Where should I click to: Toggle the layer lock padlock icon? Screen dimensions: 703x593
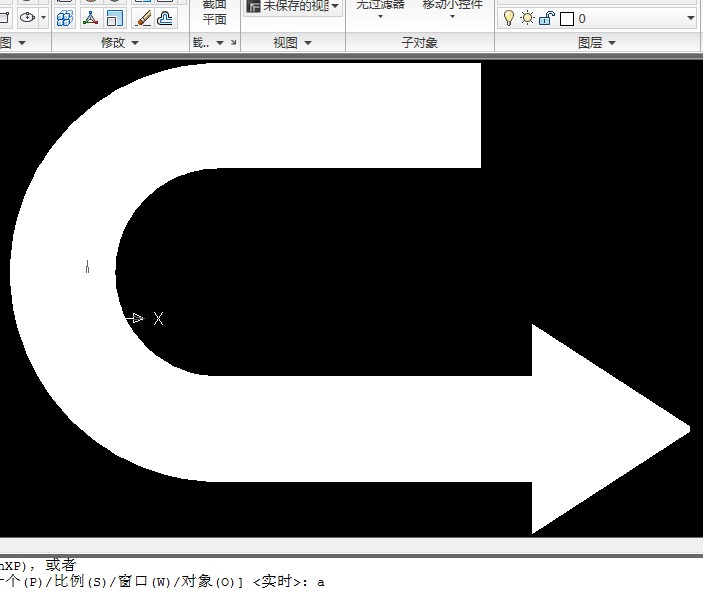[547, 18]
